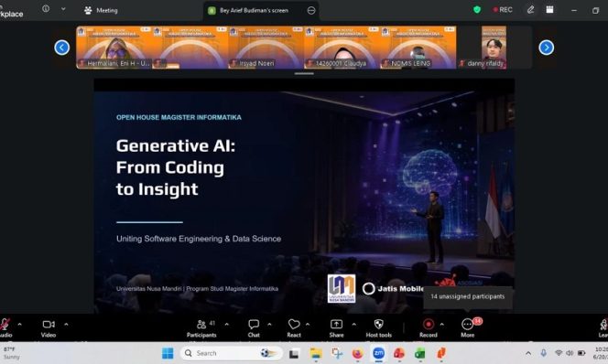The width and height of the screenshot is (608, 364).
Task: Click the system tray clock and date
Action: tap(601, 353)
